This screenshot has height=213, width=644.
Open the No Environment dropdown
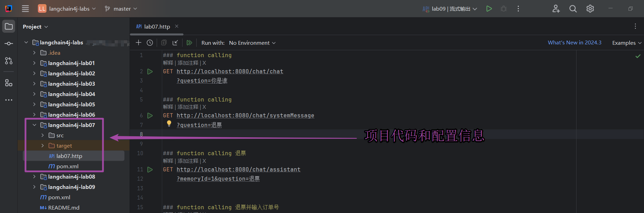[x=252, y=43]
